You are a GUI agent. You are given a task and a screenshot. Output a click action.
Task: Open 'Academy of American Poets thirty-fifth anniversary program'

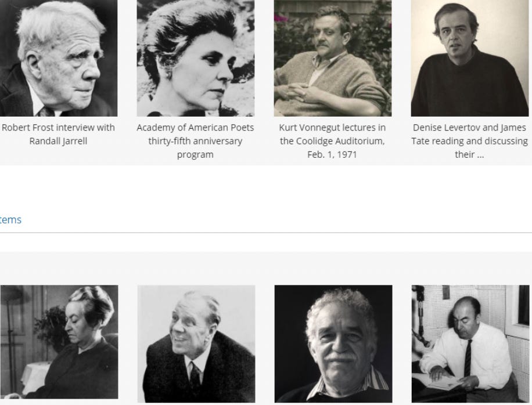[195, 141]
